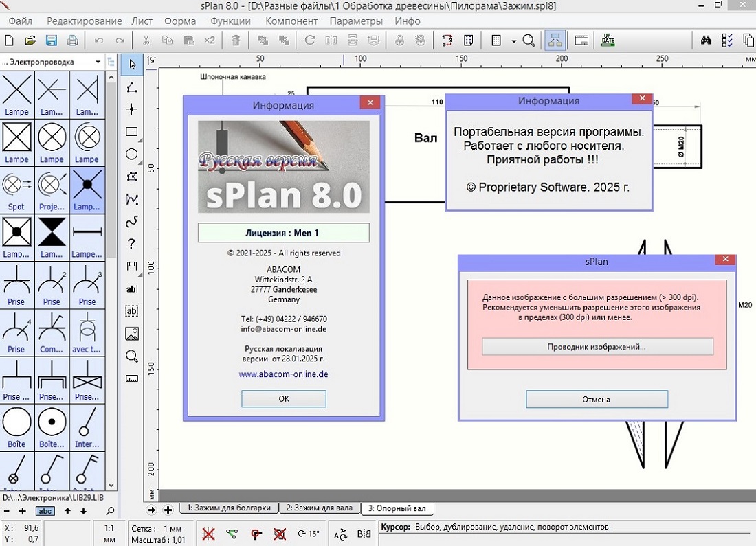Open the Файл menu
The height and width of the screenshot is (546, 756).
pyautogui.click(x=20, y=21)
